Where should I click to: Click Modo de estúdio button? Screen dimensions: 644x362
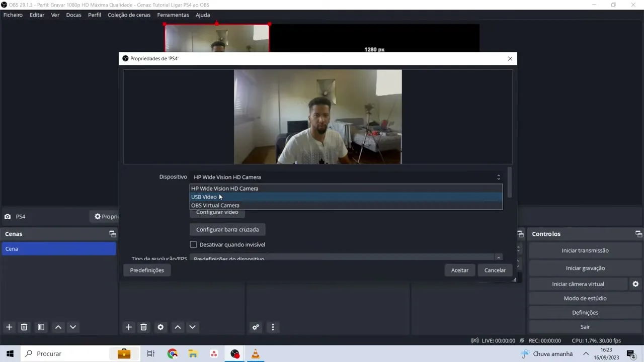585,298
